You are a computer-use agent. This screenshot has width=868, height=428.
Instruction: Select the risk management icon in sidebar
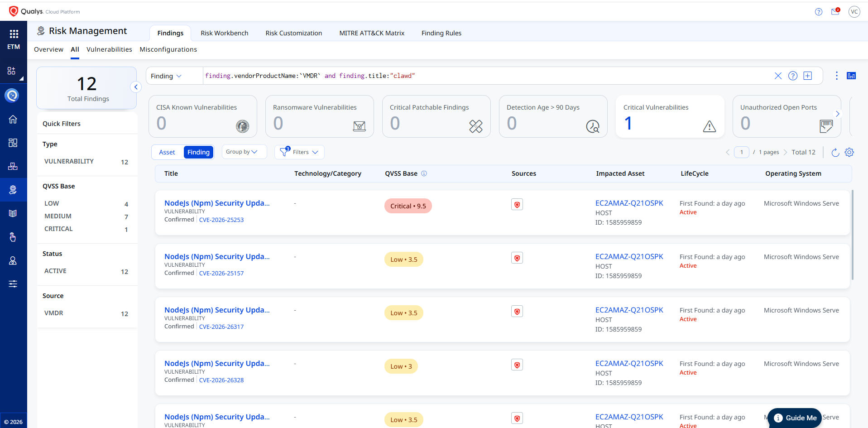(x=13, y=190)
